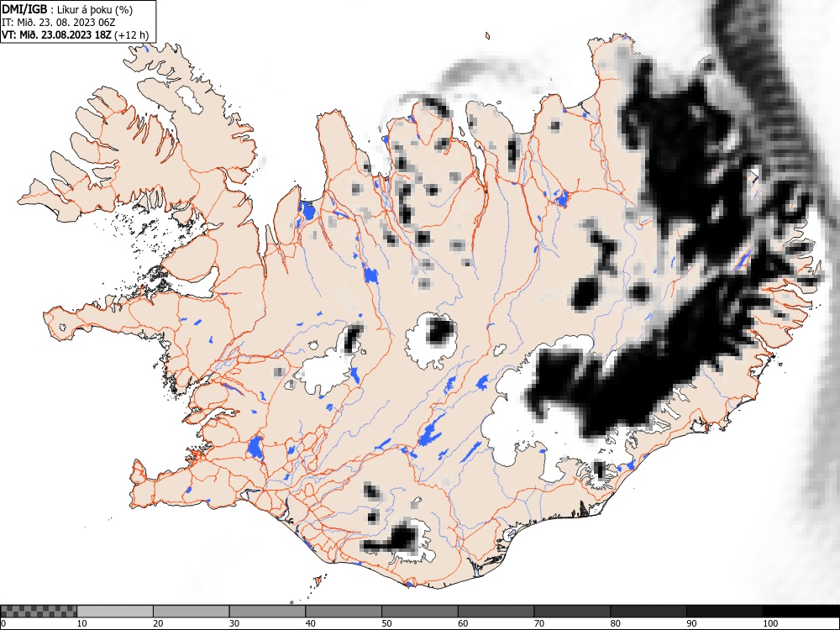This screenshot has width=840, height=630.
Task: Select the checkered 0–10% legend segment
Action: [x=39, y=612]
